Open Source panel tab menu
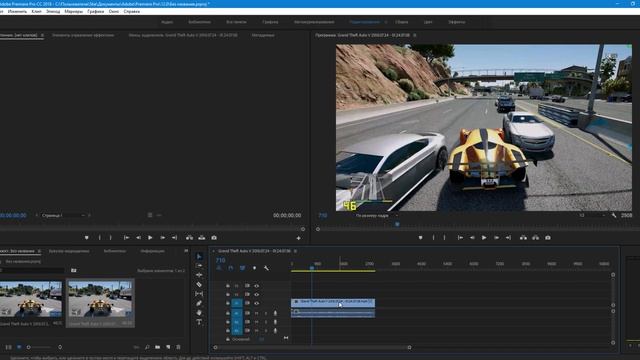 (42, 36)
